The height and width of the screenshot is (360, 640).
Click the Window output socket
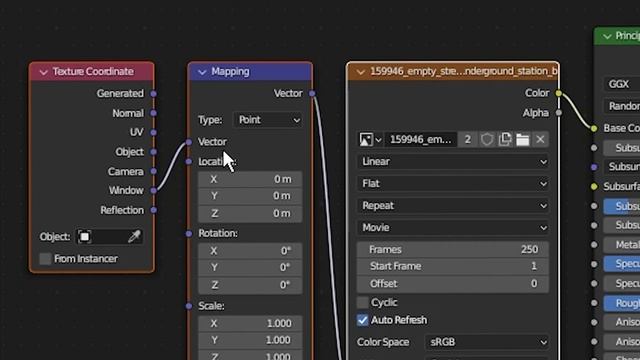[x=153, y=190]
